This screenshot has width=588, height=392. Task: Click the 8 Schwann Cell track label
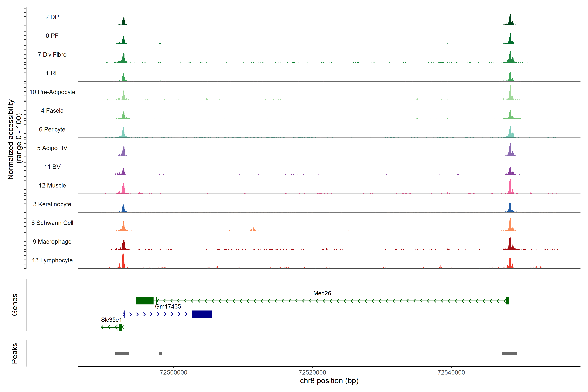point(52,223)
